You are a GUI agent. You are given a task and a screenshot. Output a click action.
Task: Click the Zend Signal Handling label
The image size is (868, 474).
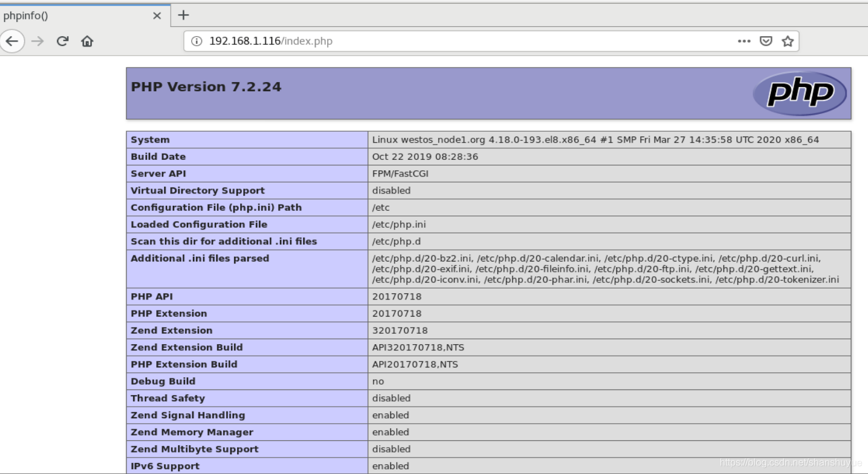tap(187, 415)
